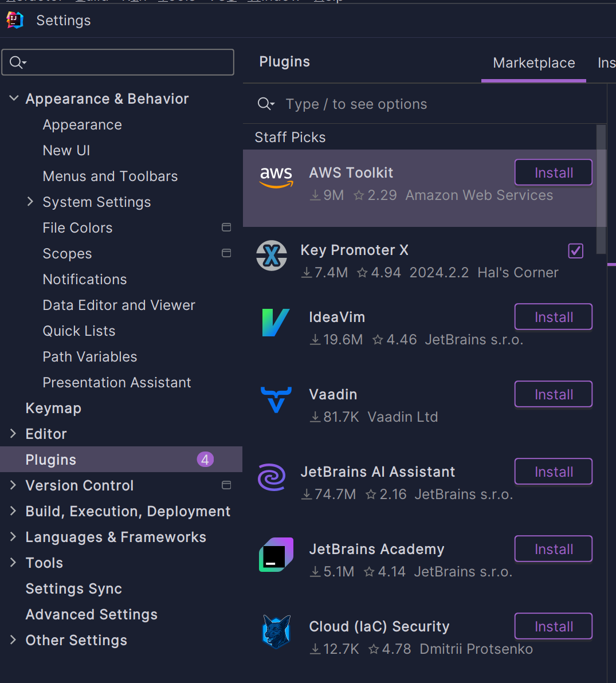
Task: Toggle the Key Promoter X enabled checkbox
Action: pos(575,251)
